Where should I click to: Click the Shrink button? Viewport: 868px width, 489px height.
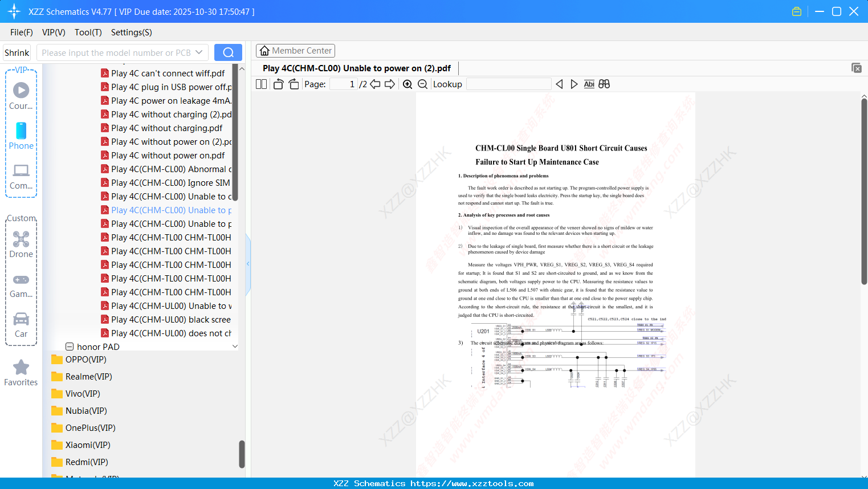[x=17, y=52]
